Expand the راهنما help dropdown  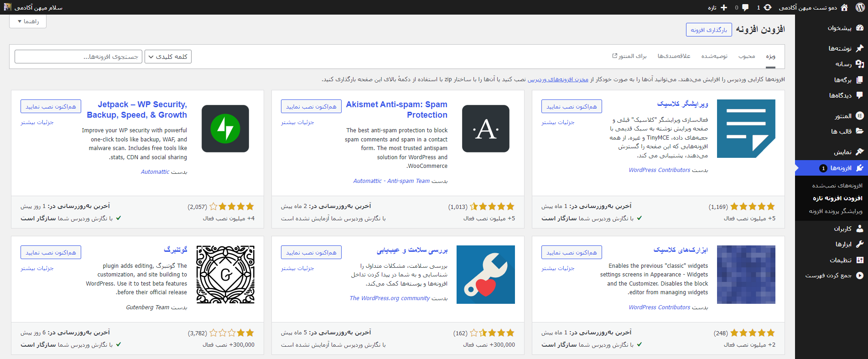point(28,21)
